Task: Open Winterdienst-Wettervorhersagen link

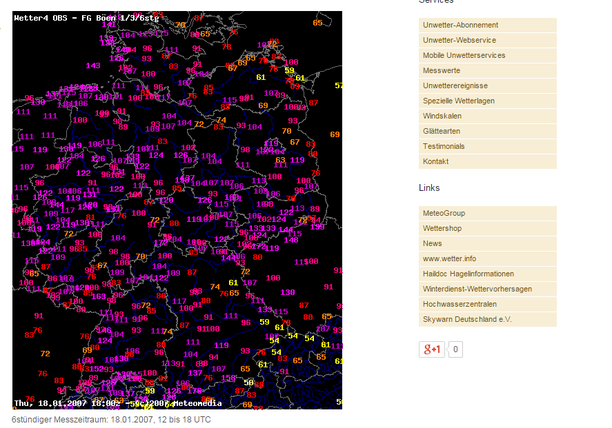Action: 476,289
